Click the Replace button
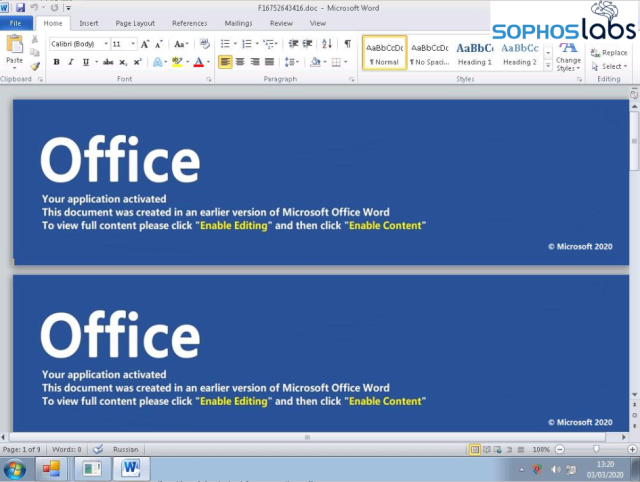 coord(609,53)
